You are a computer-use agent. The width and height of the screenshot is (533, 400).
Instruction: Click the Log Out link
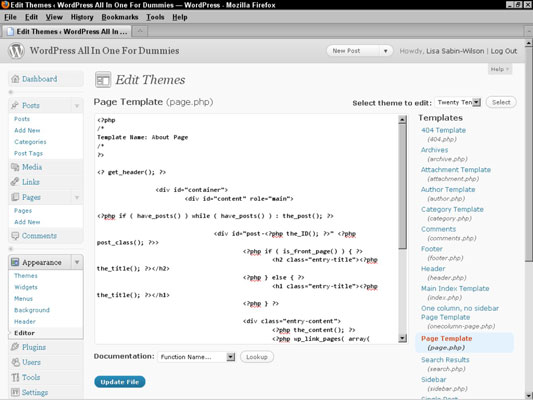click(x=504, y=51)
